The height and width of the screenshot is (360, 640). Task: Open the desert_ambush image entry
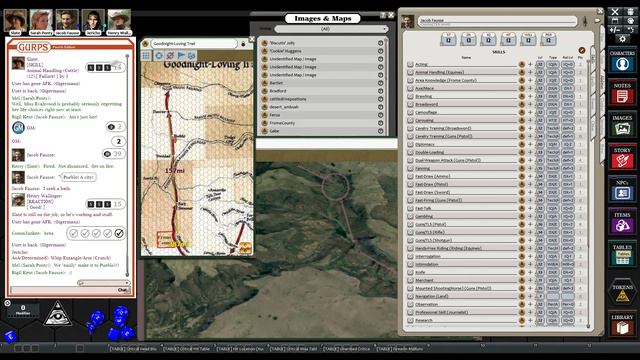[x=322, y=107]
